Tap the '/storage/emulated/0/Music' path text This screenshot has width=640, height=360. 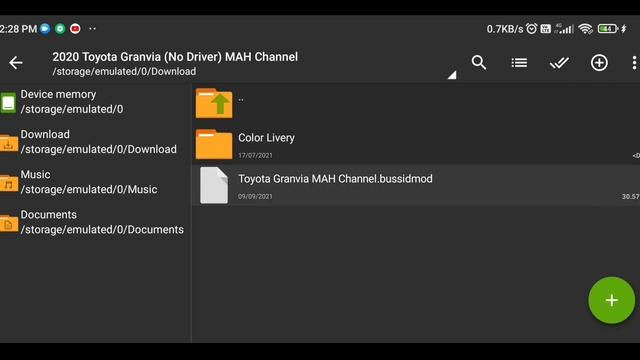(89, 189)
